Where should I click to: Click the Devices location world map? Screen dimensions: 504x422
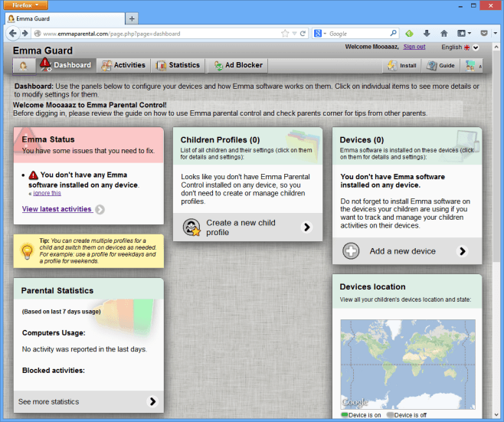pos(407,364)
